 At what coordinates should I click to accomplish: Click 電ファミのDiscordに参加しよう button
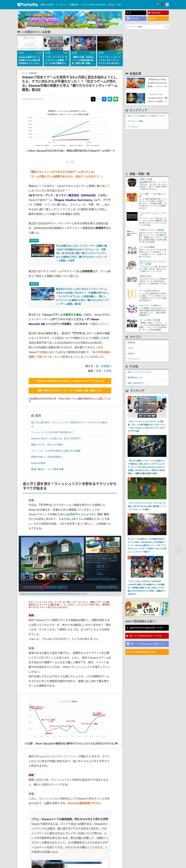[147, 644]
